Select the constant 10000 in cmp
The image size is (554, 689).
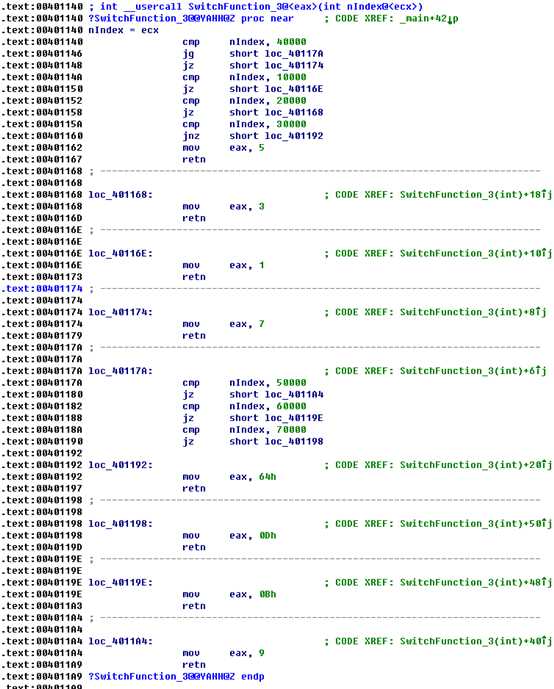(x=291, y=77)
